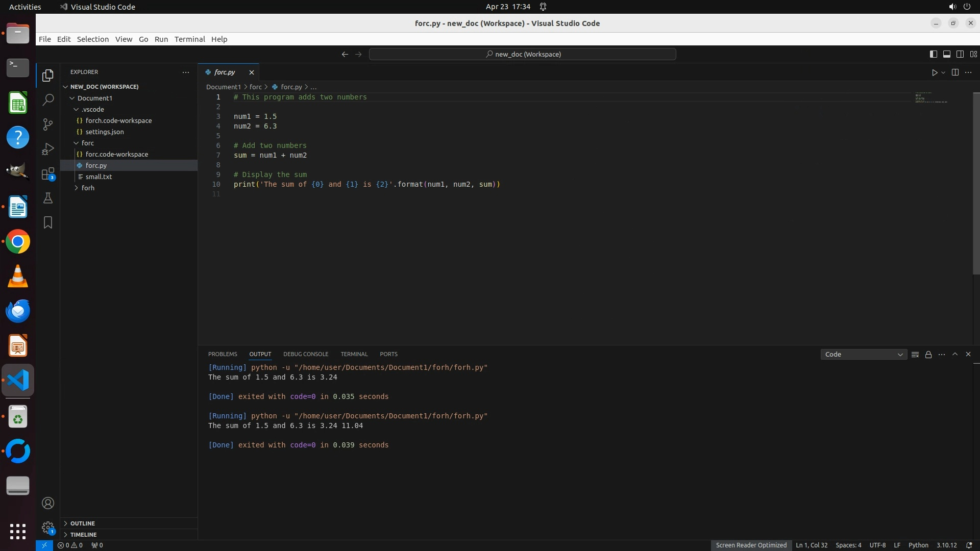This screenshot has height=551, width=980.
Task: Open Source Control view icon
Action: (x=48, y=124)
